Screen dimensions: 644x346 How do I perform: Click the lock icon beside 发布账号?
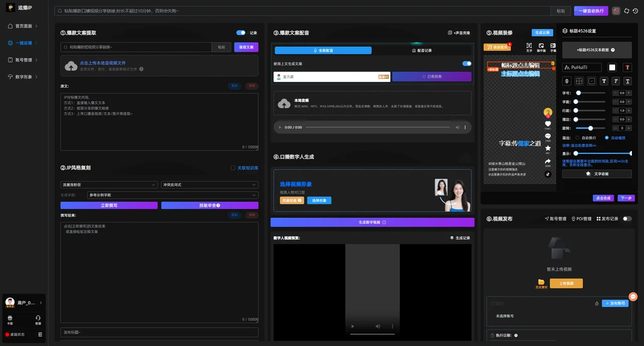tap(597, 303)
